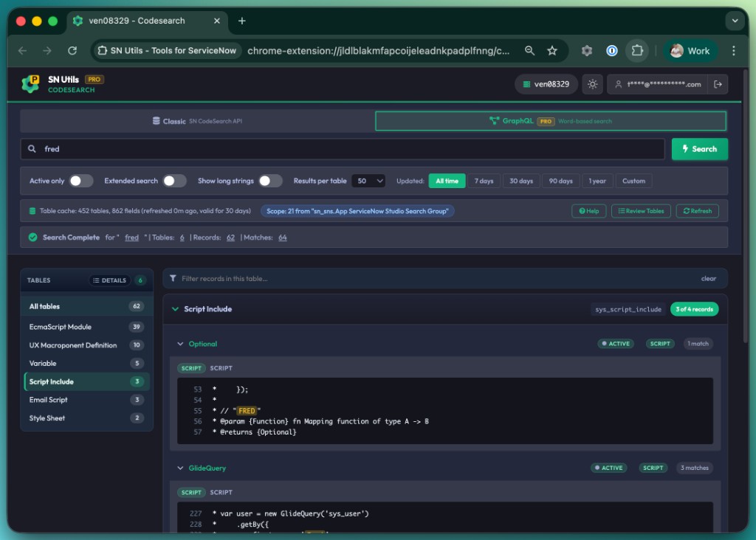Open a new browser tab with plus icon
Screen dimensions: 756x540
tap(242, 21)
